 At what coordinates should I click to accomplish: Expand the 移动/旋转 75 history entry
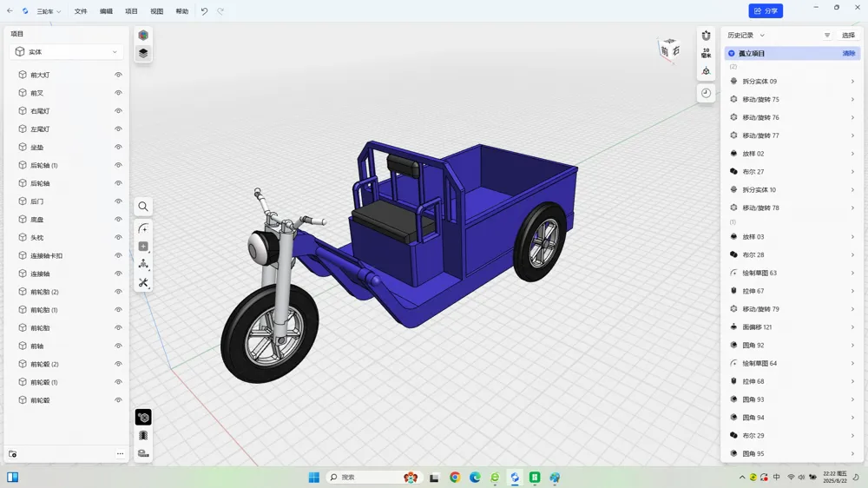tap(852, 100)
